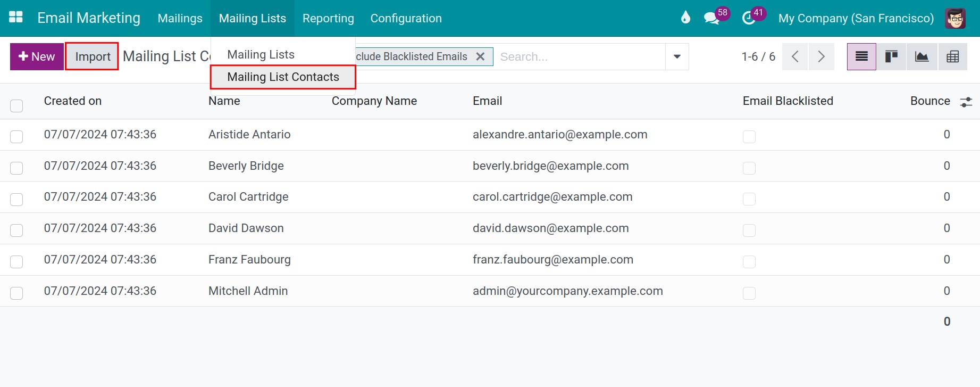Click the 1-6 / 6 pager counter
The width and height of the screenshot is (980, 387).
click(758, 56)
